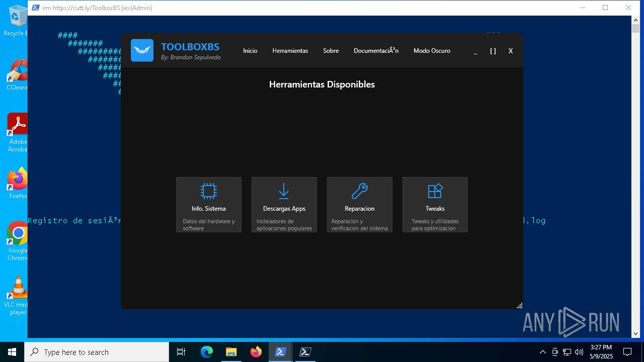644x362 pixels.
Task: Minimize the ToolboxBS window with underscore button
Action: coord(475,51)
